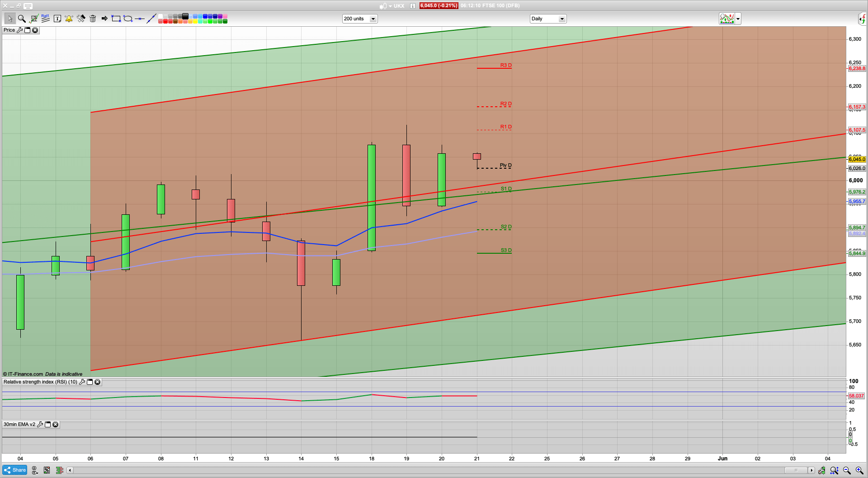Select the rectangle drawing tool
The height and width of the screenshot is (478, 868).
pyautogui.click(x=116, y=19)
